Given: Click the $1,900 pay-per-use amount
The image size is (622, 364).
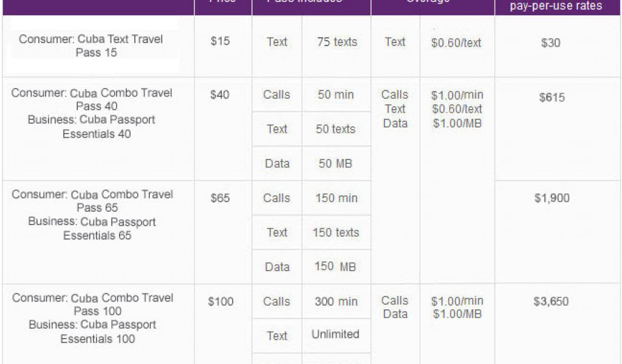Looking at the screenshot, I should click(x=552, y=198).
